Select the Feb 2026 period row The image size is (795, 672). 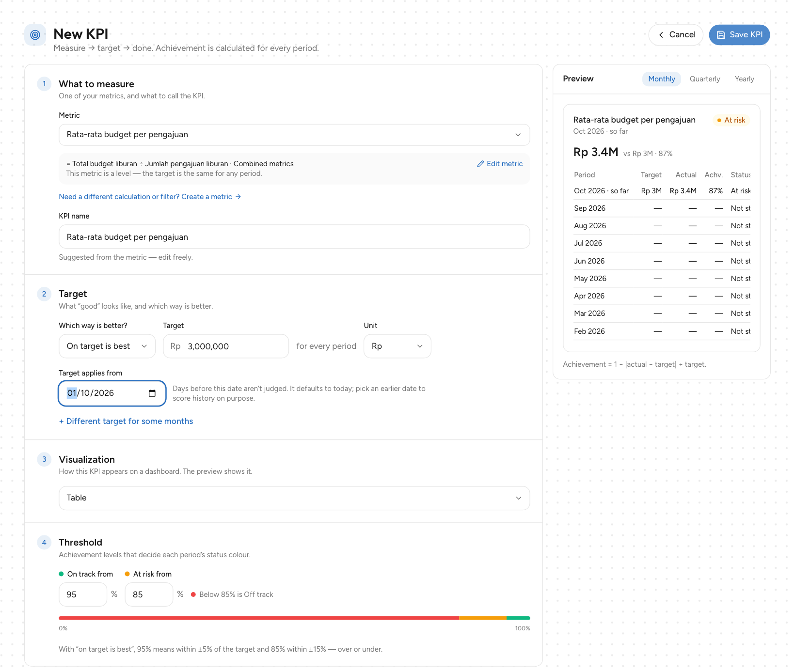[x=662, y=331]
